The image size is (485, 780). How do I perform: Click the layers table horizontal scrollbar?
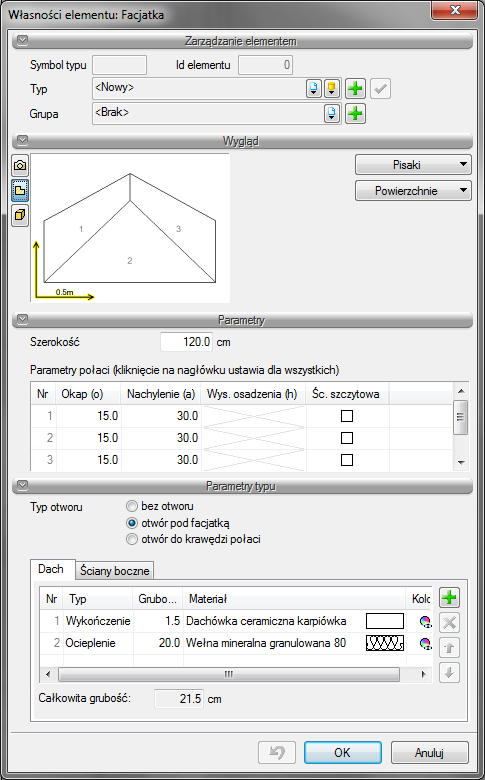click(229, 675)
